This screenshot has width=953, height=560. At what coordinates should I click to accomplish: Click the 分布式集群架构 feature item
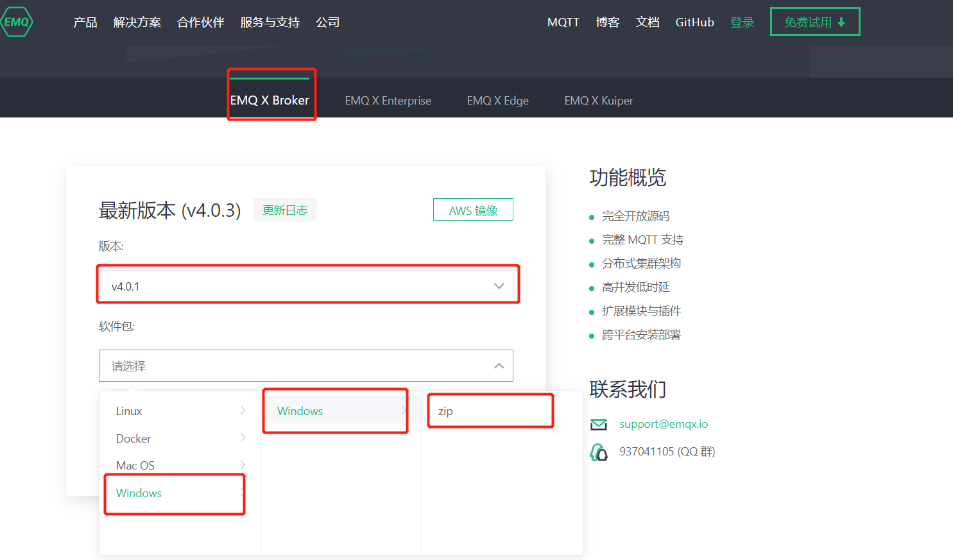tap(641, 264)
